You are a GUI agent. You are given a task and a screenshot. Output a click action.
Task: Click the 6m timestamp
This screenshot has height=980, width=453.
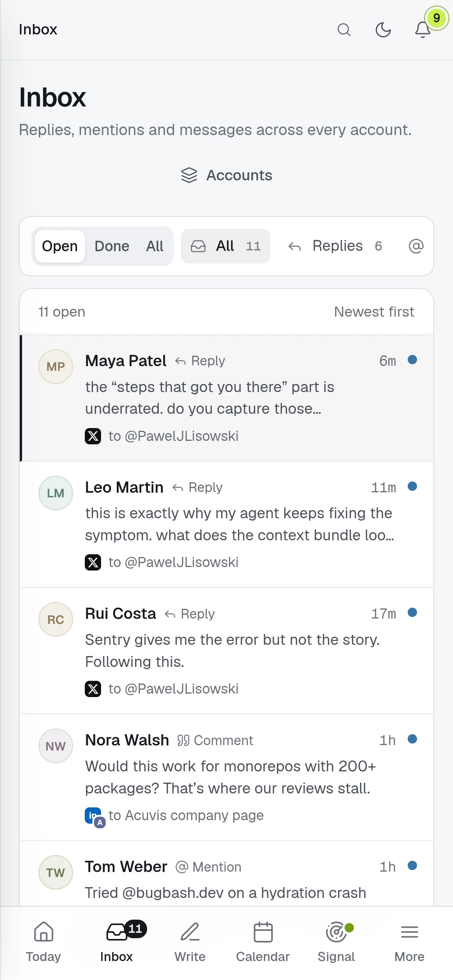click(x=388, y=361)
